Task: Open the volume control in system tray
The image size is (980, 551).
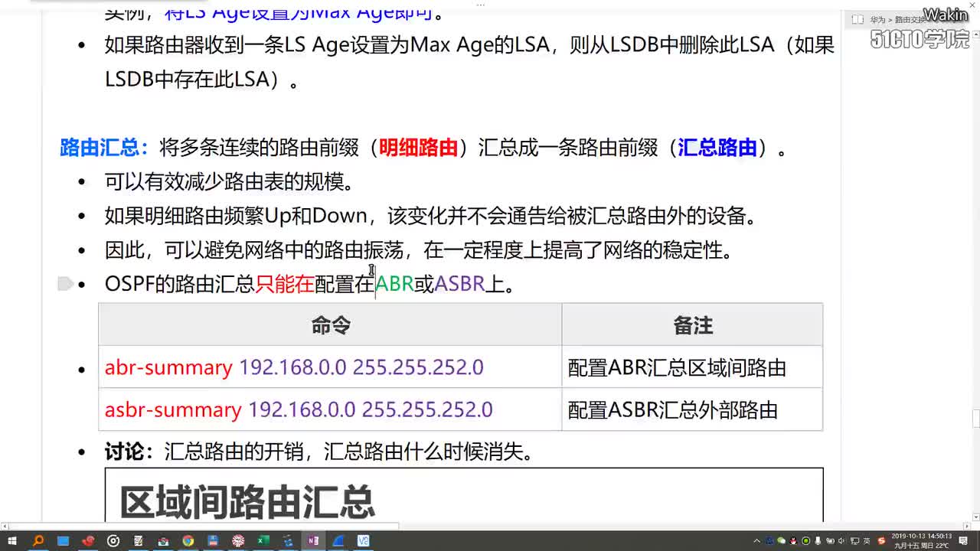Action: pos(841,541)
